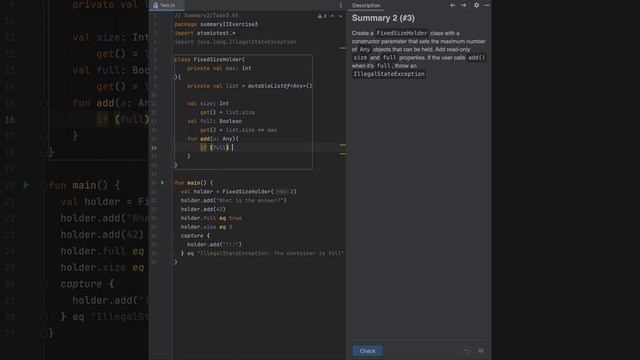Click the 'import atomictest.*' line

pos(204,33)
